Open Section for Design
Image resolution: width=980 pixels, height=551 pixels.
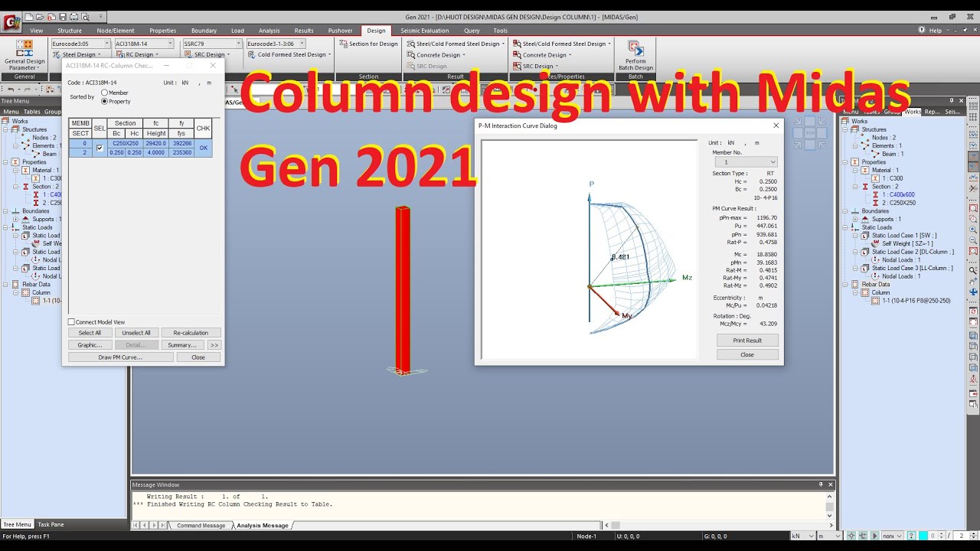(368, 44)
